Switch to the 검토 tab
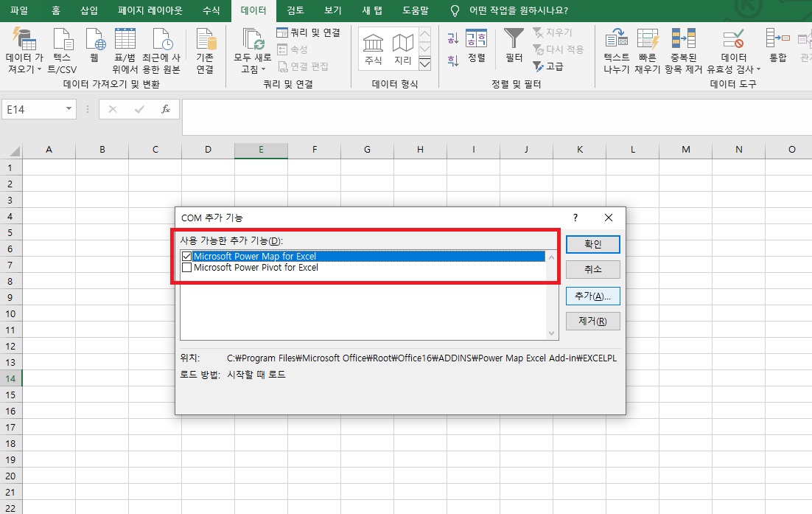 [x=295, y=10]
